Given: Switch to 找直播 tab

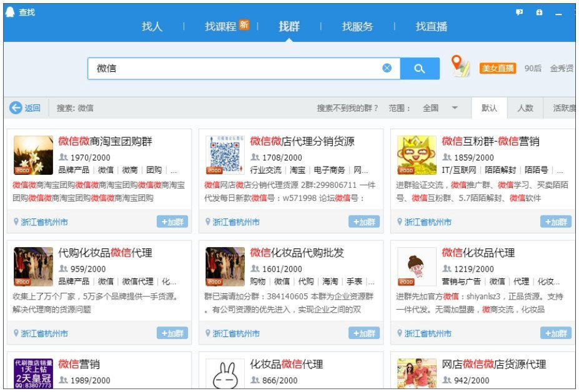Looking at the screenshot, I should pyautogui.click(x=432, y=27).
